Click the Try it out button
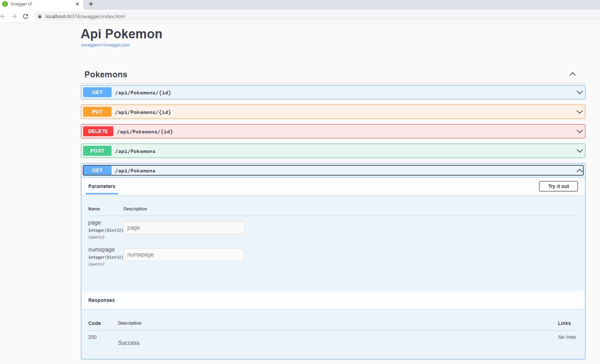The width and height of the screenshot is (600, 364). click(x=558, y=186)
